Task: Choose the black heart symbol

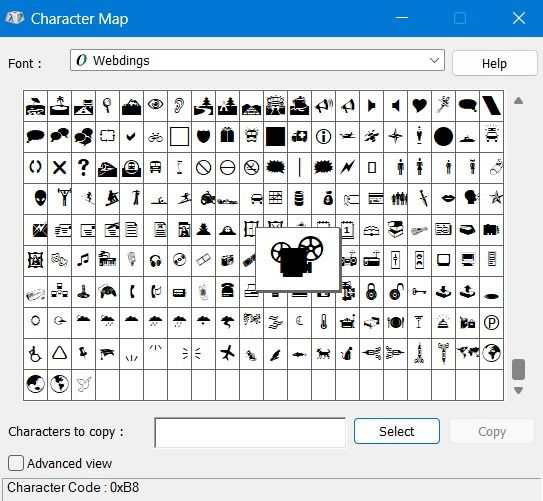Action: [x=419, y=106]
